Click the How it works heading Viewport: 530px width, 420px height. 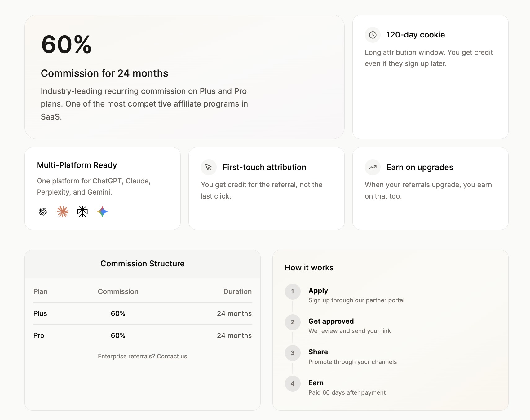pos(309,268)
